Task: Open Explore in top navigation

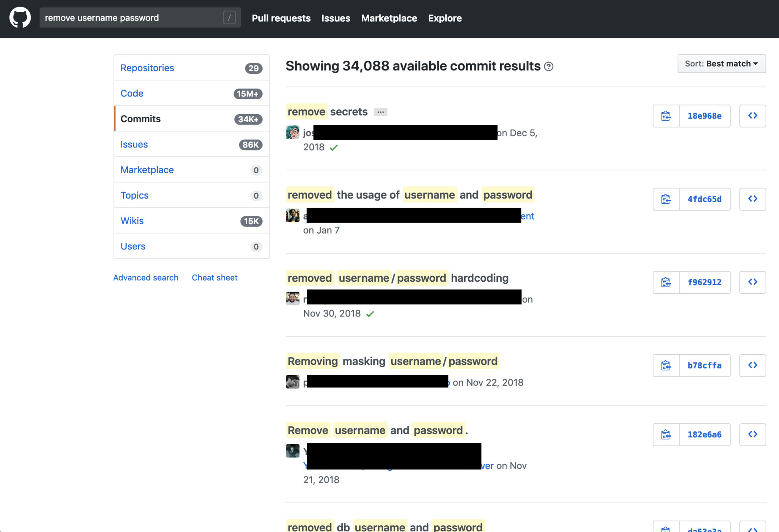Action: 445,18
